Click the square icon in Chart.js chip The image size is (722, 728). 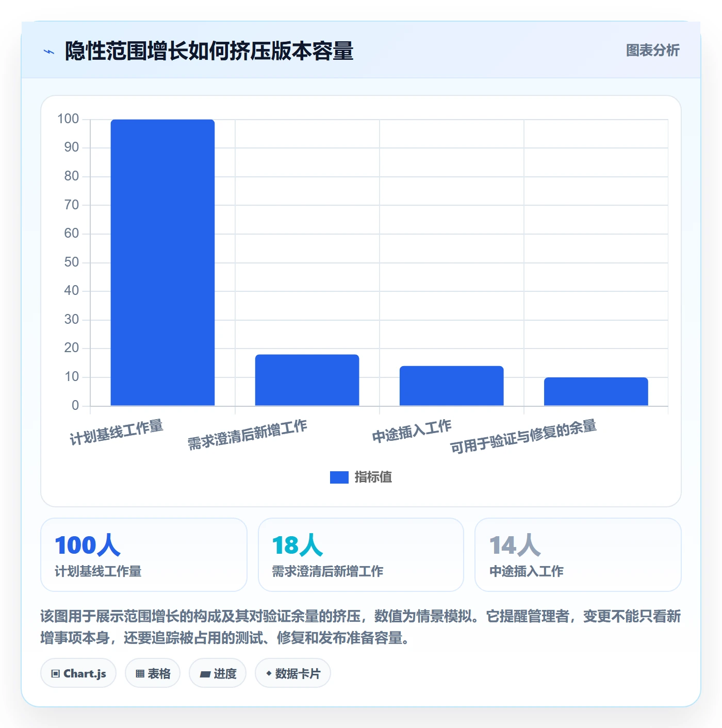pyautogui.click(x=56, y=674)
